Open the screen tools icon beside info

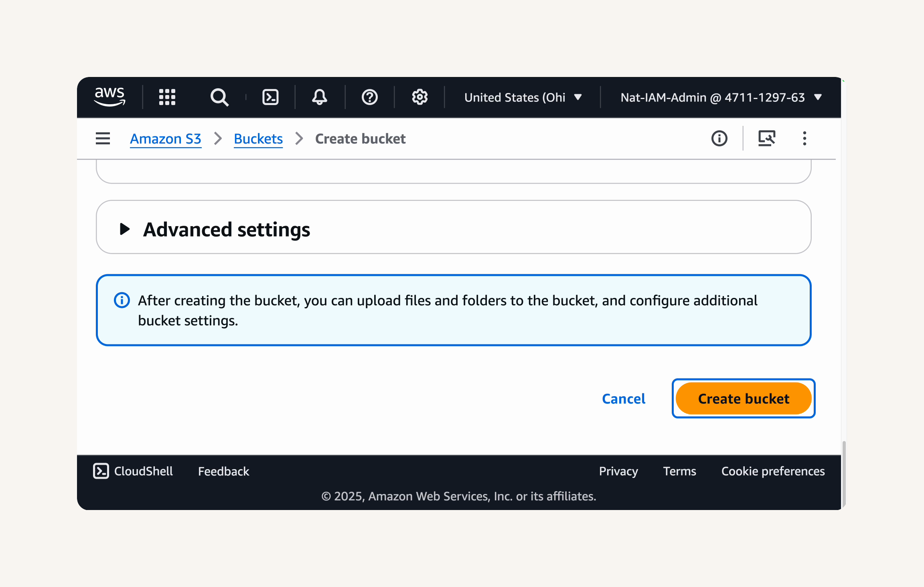click(x=766, y=138)
